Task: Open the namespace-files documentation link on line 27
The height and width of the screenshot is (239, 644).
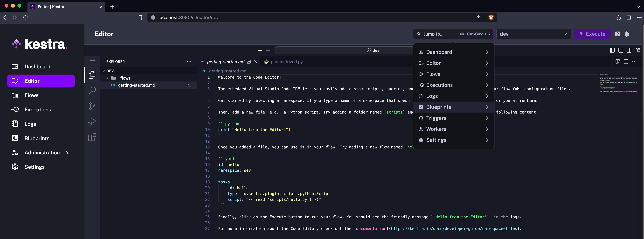Action: [454, 228]
